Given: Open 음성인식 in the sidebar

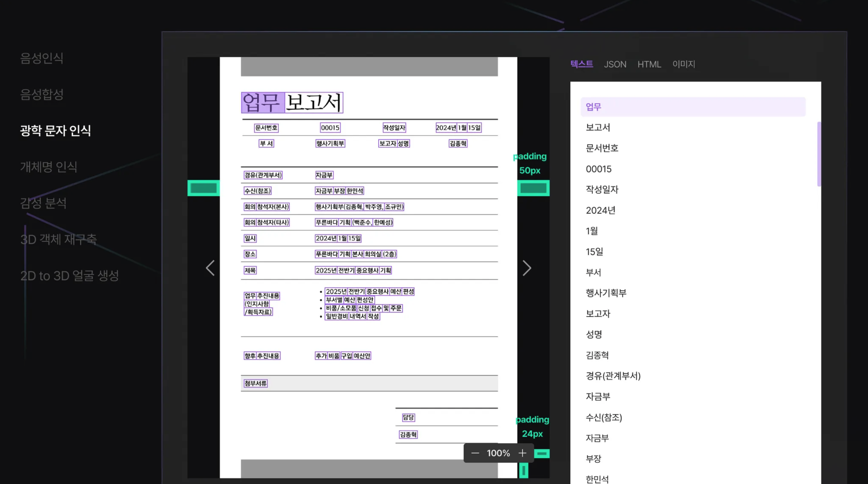Looking at the screenshot, I should [x=42, y=58].
